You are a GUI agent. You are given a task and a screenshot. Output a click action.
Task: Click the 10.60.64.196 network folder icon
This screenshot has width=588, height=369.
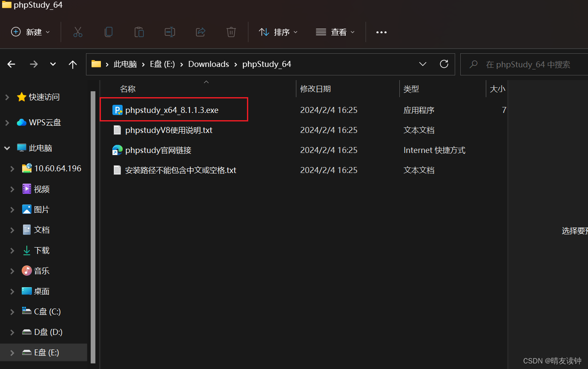[x=27, y=168]
